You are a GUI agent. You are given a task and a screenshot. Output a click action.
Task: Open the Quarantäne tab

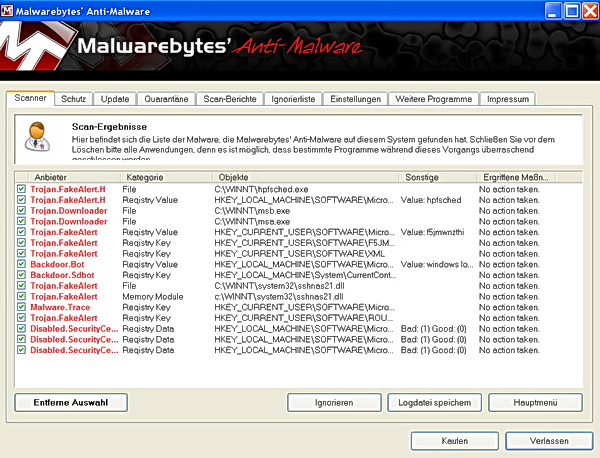(x=168, y=99)
